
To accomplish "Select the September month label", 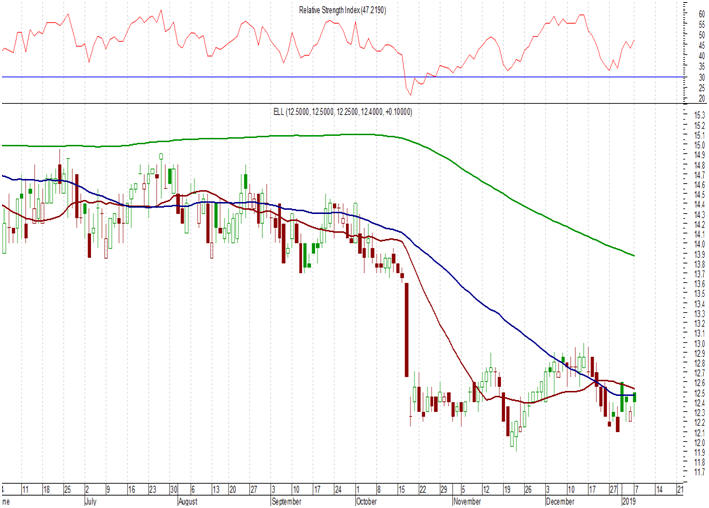I will [286, 502].
